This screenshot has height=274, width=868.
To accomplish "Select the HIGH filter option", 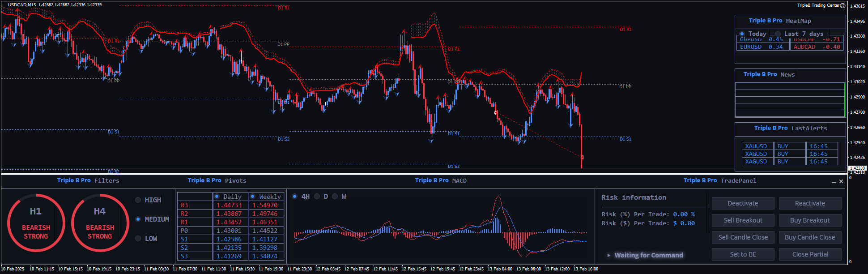I will click(138, 200).
